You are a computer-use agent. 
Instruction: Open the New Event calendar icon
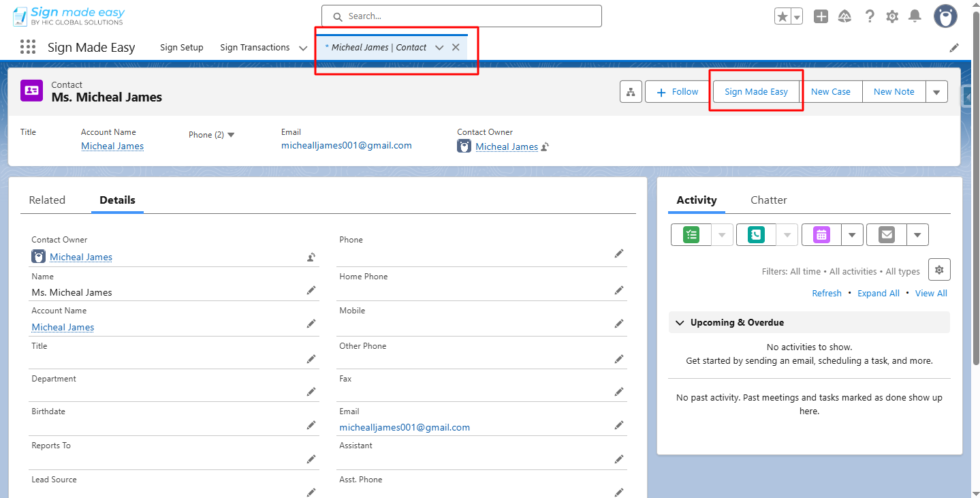(x=819, y=234)
